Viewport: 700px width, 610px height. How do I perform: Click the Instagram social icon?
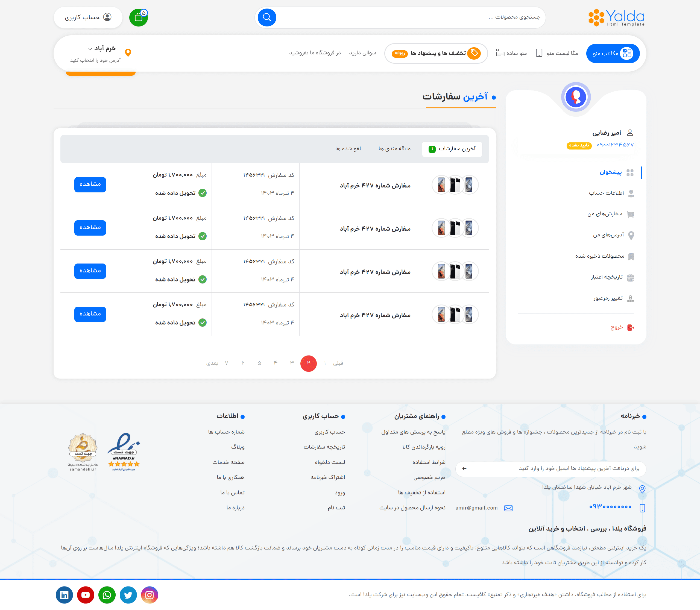(150, 595)
